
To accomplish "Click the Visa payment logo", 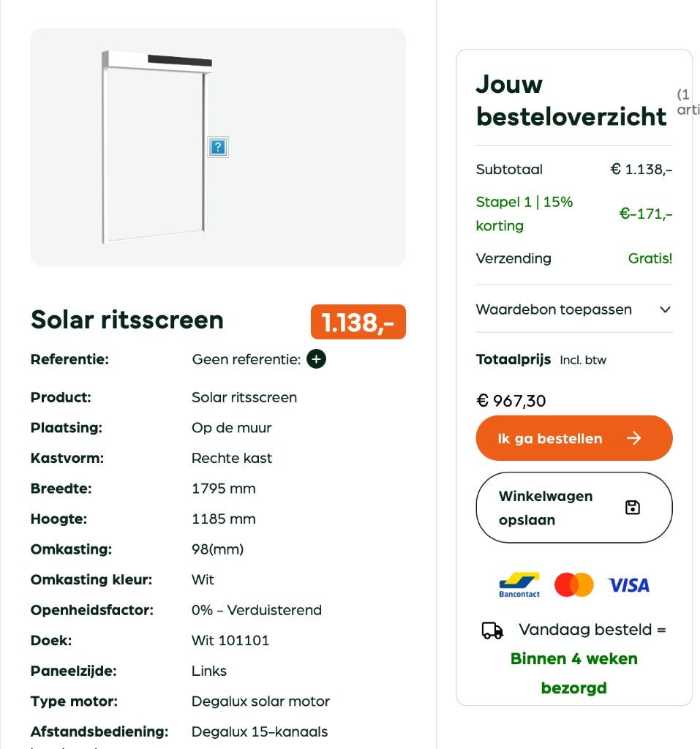I will click(x=628, y=585).
